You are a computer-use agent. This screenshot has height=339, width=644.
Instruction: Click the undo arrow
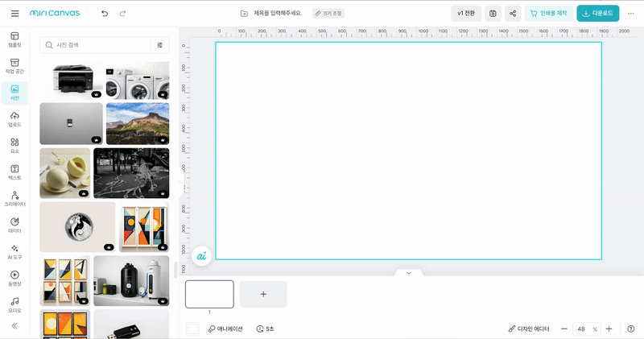[x=105, y=14]
